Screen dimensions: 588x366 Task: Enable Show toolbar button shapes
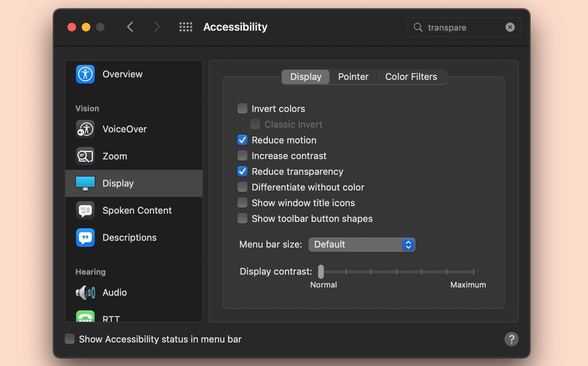tap(242, 218)
